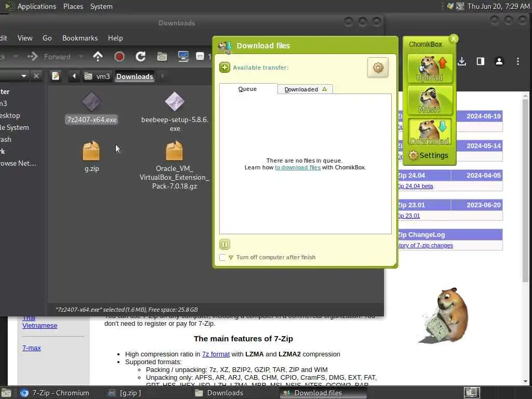Screen dimensions: 532x399
Task: Open the View menu
Action: [25, 38]
